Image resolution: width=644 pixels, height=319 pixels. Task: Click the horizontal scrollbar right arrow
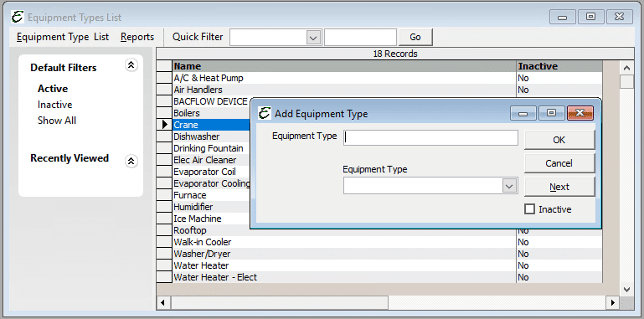(x=613, y=303)
